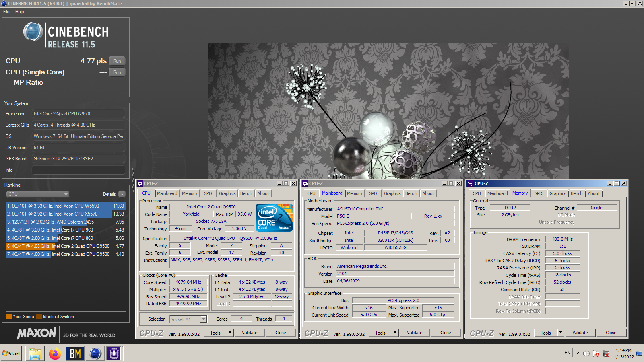The image size is (644, 362).
Task: Click the EN language indicator
Action: [x=567, y=353]
